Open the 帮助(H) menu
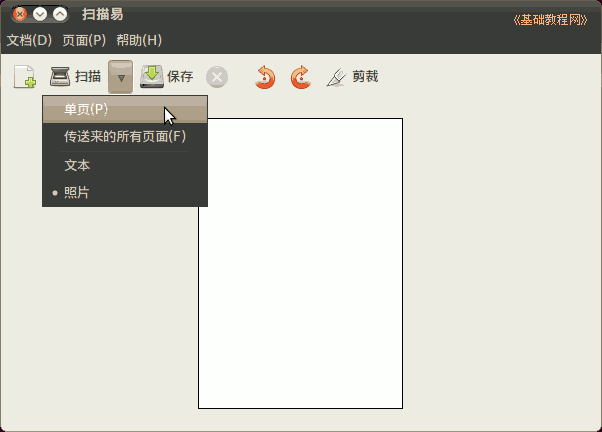This screenshot has width=602, height=432. coord(139,40)
